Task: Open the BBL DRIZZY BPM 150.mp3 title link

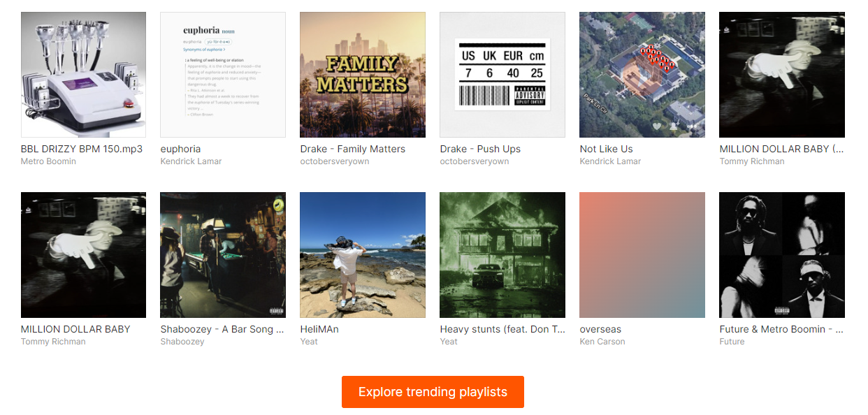Action: pos(82,149)
